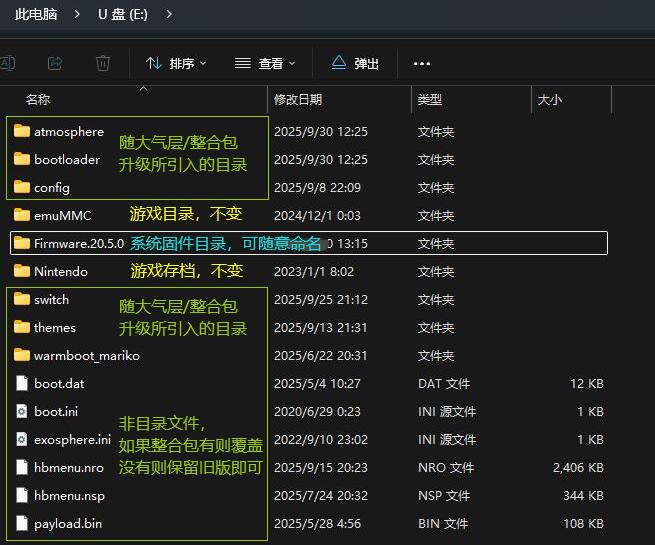Click the Share icon in toolbar
The width and height of the screenshot is (655, 545).
point(55,63)
